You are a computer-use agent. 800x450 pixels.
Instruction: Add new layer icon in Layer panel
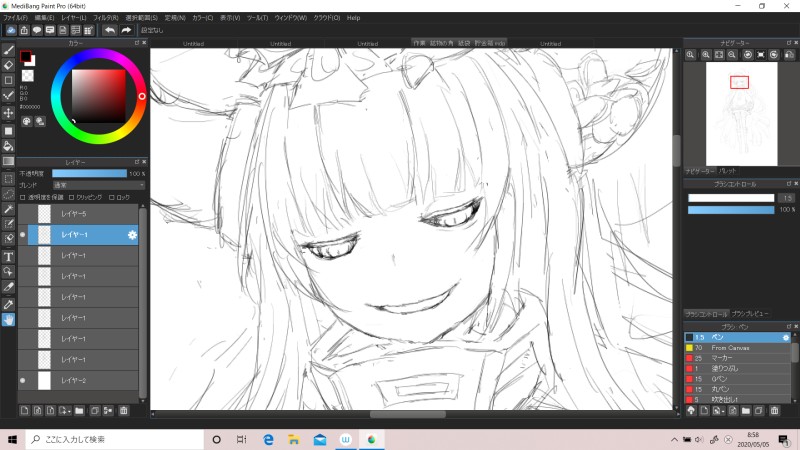coord(24,411)
